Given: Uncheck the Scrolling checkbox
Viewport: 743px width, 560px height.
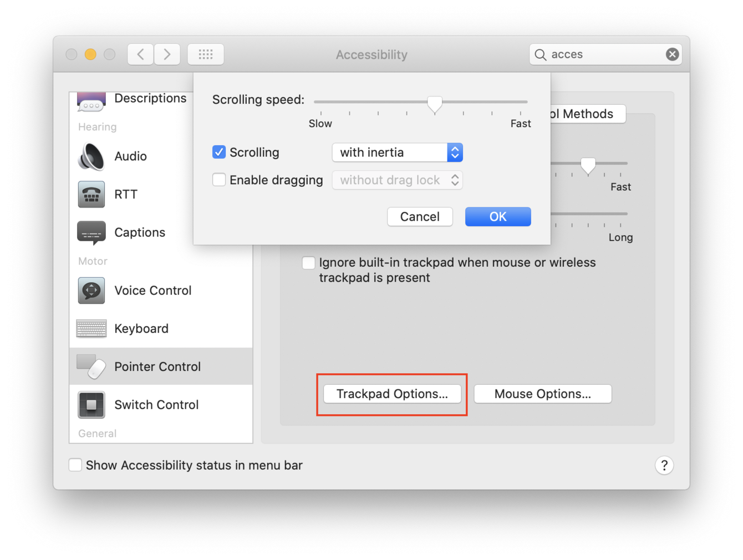Looking at the screenshot, I should 219,152.
